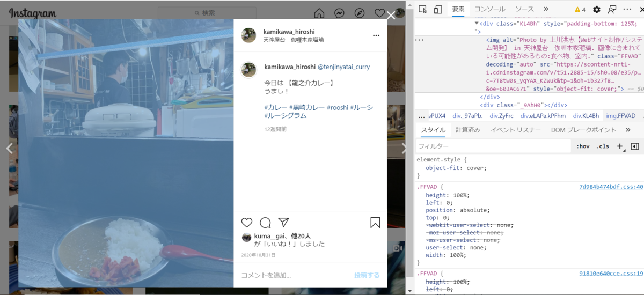Toggle the computed styles sidebar icon
The image size is (644, 295).
click(635, 146)
